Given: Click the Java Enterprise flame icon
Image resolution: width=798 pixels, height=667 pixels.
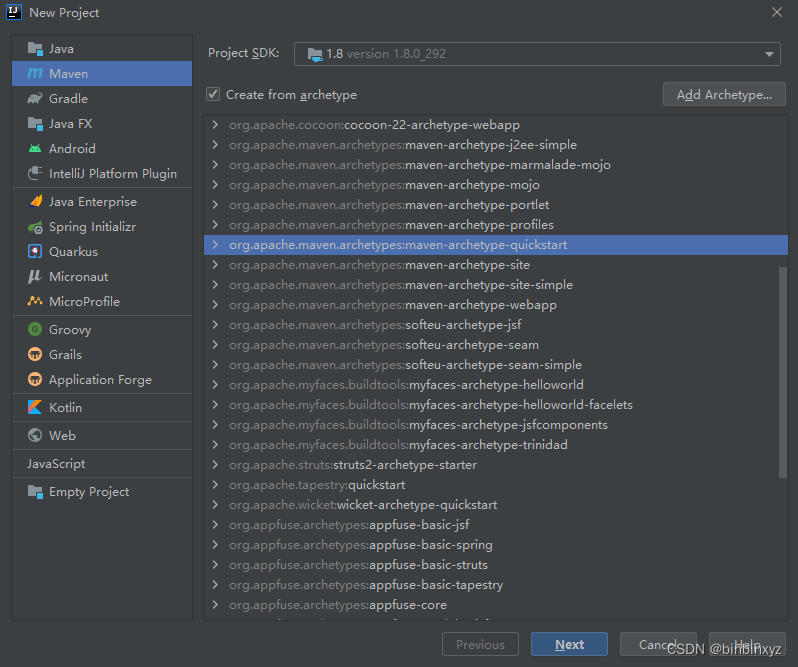Looking at the screenshot, I should coord(35,201).
